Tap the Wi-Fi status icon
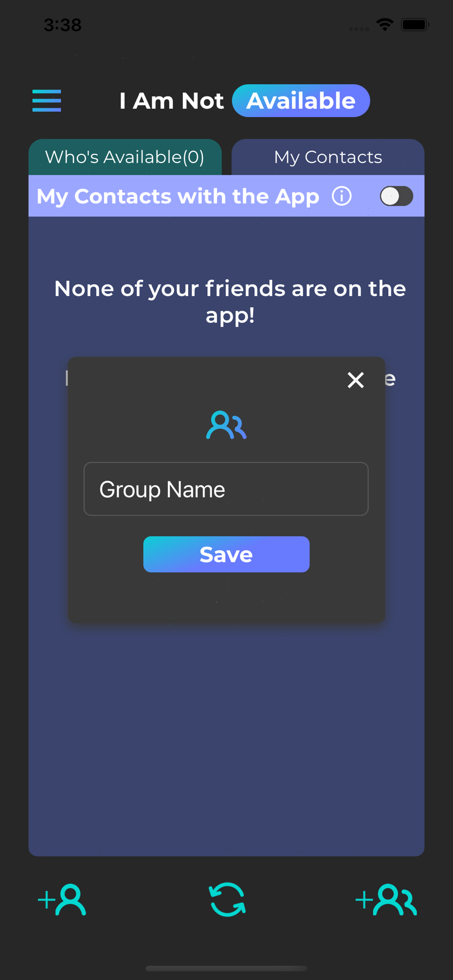The height and width of the screenshot is (980, 453). [x=385, y=24]
